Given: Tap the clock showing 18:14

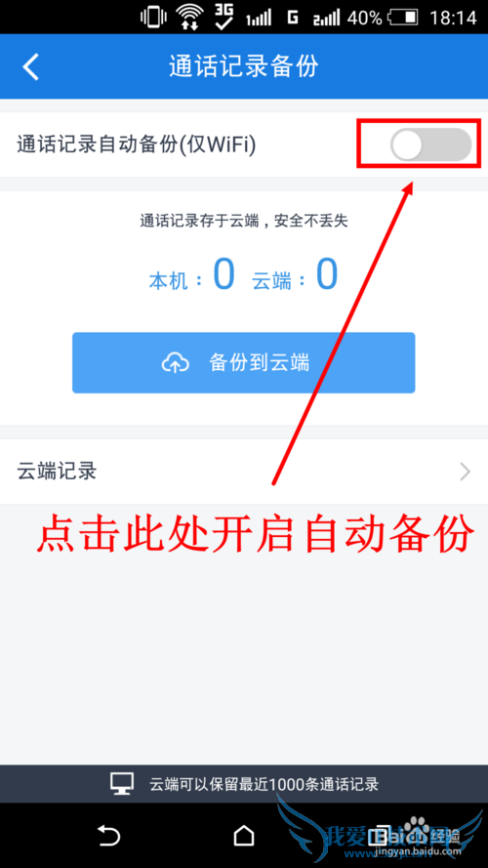Looking at the screenshot, I should point(453,18).
